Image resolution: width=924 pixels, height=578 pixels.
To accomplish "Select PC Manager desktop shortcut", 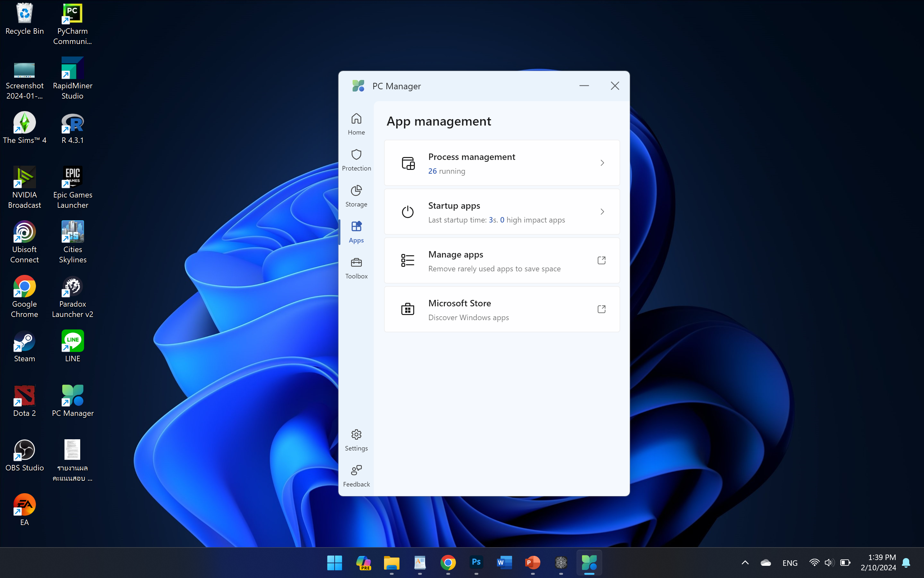I will tap(73, 401).
